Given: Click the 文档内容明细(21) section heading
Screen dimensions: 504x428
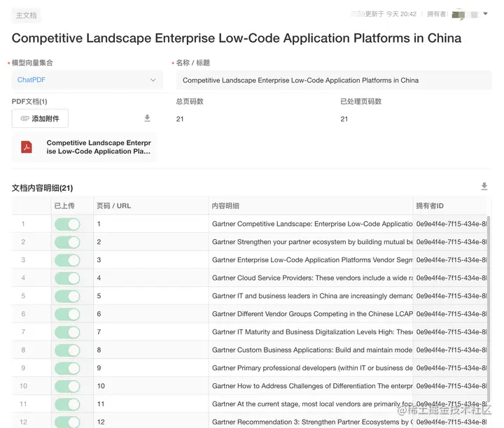Looking at the screenshot, I should [x=43, y=188].
